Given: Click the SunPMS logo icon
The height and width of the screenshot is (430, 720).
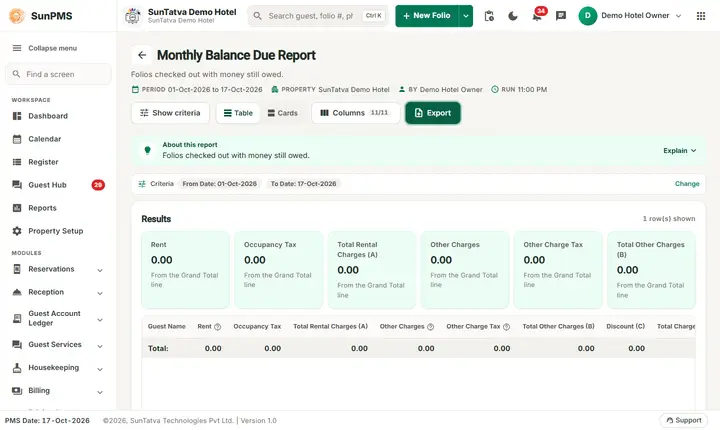Looking at the screenshot, I should click(17, 16).
